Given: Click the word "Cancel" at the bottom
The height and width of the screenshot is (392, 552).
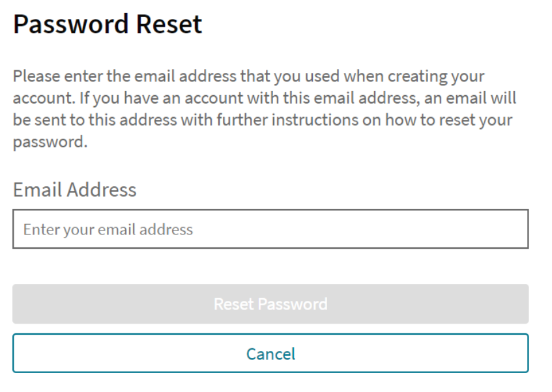Looking at the screenshot, I should click(270, 354).
